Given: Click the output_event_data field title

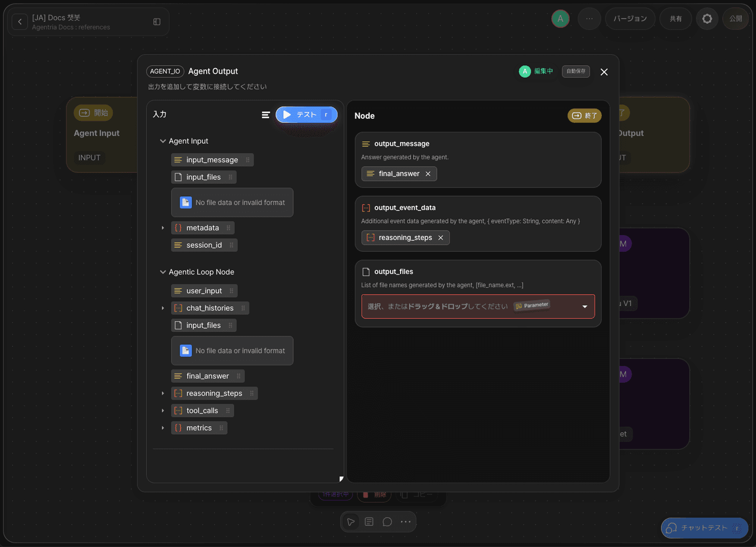Looking at the screenshot, I should [x=405, y=208].
